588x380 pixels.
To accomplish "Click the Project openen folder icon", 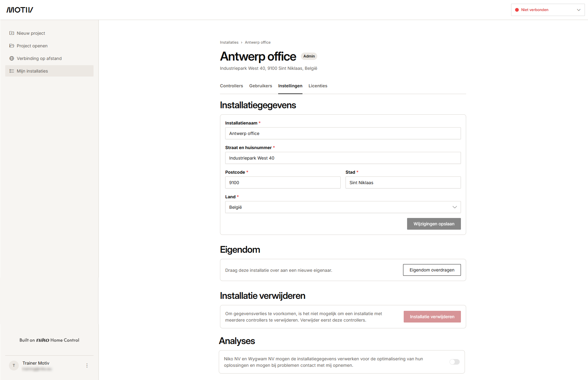I will point(12,46).
